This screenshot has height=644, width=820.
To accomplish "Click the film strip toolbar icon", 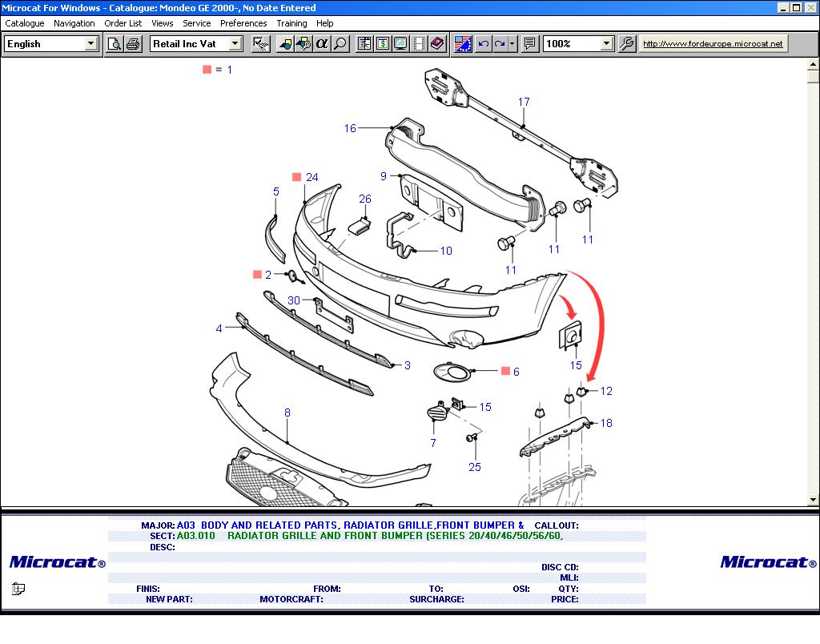I will tap(419, 44).
